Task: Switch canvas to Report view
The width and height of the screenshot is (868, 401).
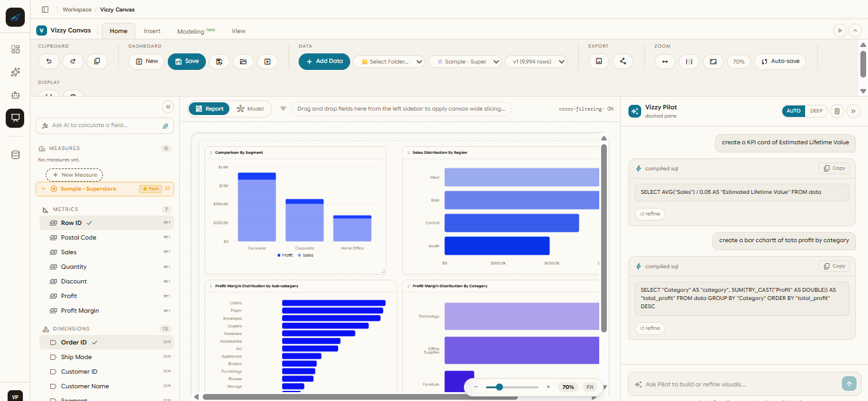Action: tap(210, 109)
